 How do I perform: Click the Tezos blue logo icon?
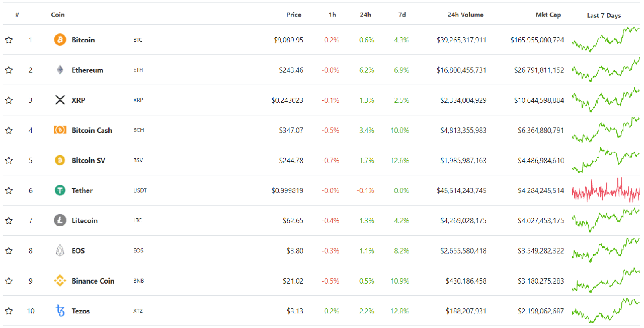(60, 311)
